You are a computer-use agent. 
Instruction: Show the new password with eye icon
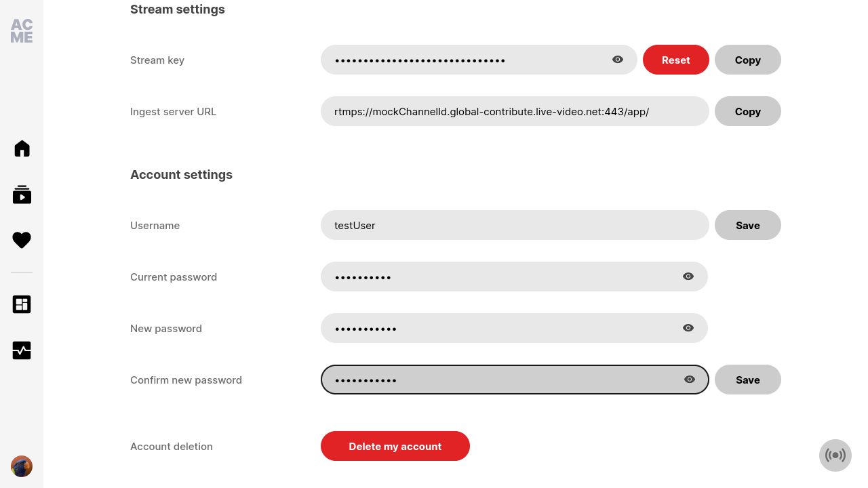click(x=688, y=328)
